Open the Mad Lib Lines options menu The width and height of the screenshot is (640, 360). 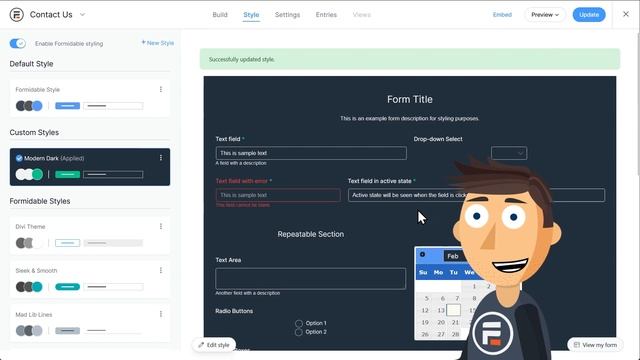pos(161,314)
